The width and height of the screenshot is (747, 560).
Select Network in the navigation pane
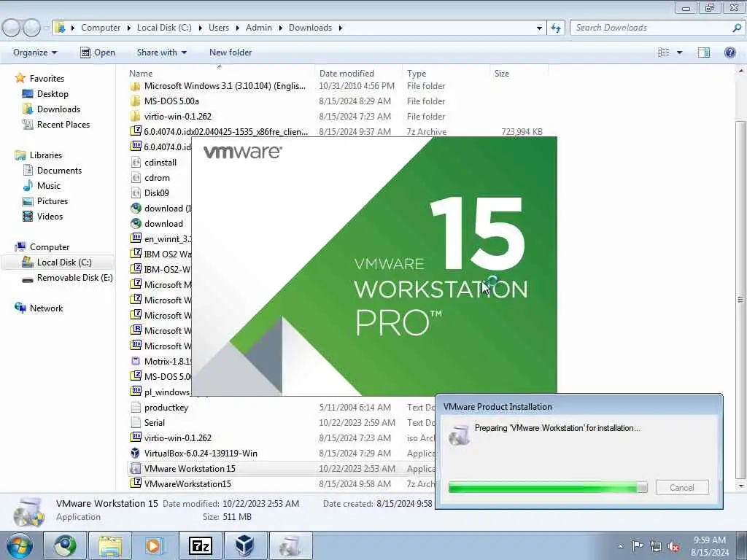(46, 308)
